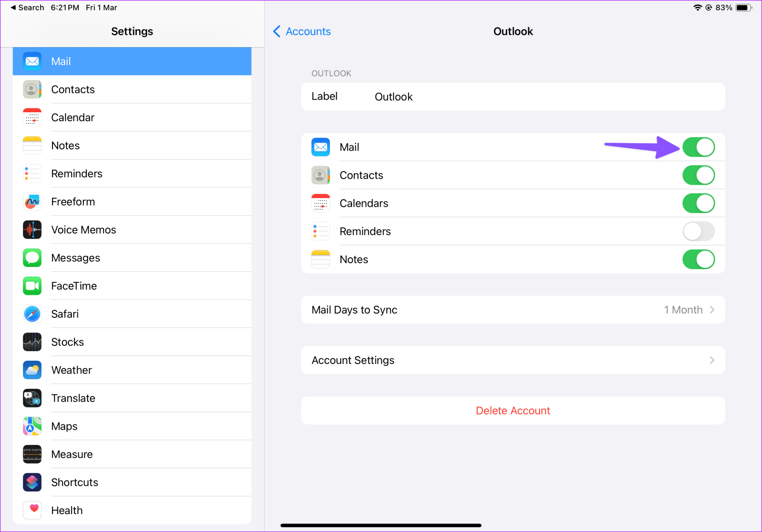The image size is (762, 532).
Task: Select the Calendars icon under Outlook
Action: (320, 203)
